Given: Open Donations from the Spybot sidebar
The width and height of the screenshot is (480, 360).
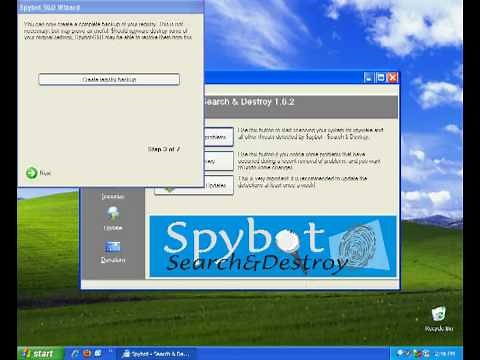Looking at the screenshot, I should coord(113,252).
